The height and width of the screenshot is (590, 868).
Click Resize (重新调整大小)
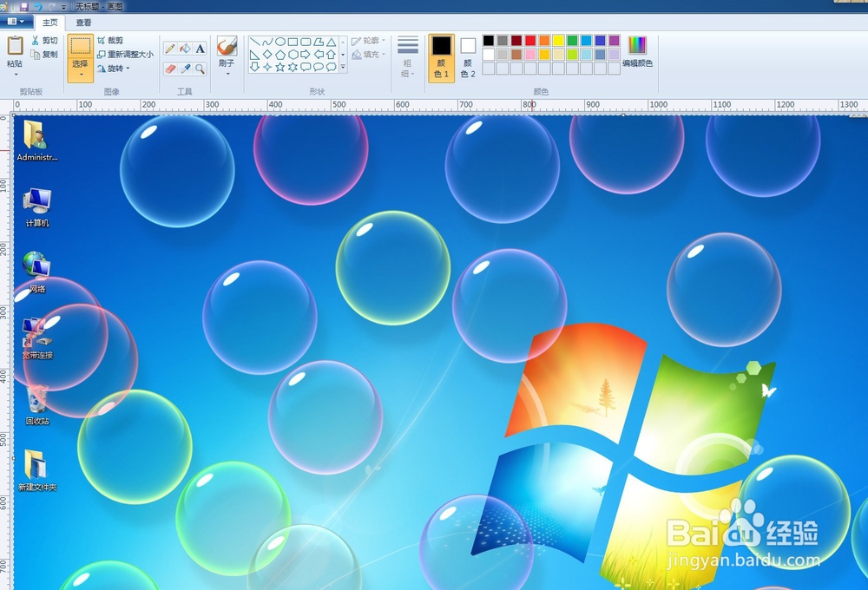click(125, 55)
